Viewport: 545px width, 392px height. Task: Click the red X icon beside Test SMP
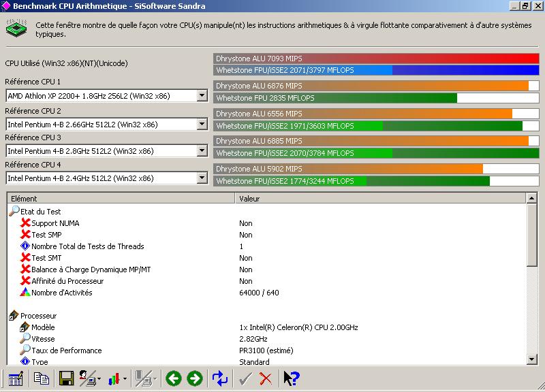25,234
